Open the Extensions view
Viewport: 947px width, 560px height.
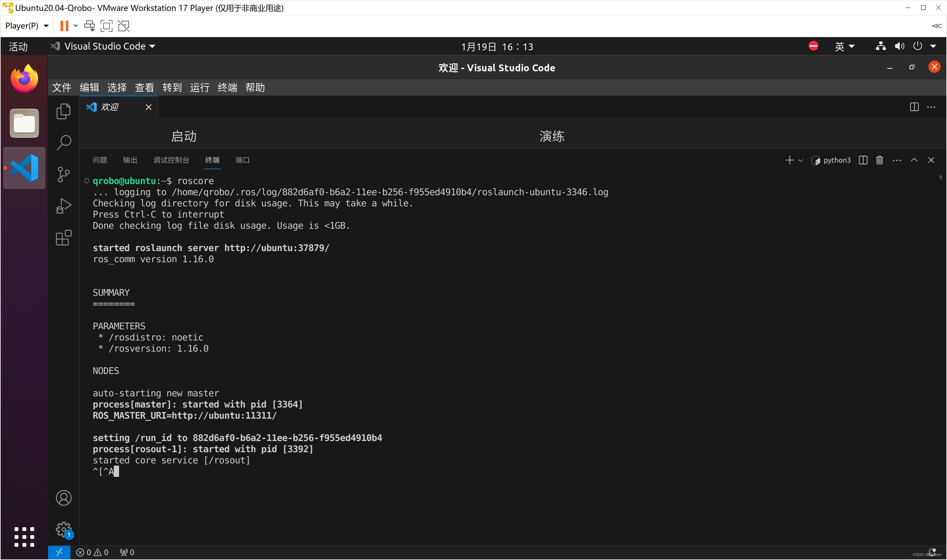pos(63,238)
